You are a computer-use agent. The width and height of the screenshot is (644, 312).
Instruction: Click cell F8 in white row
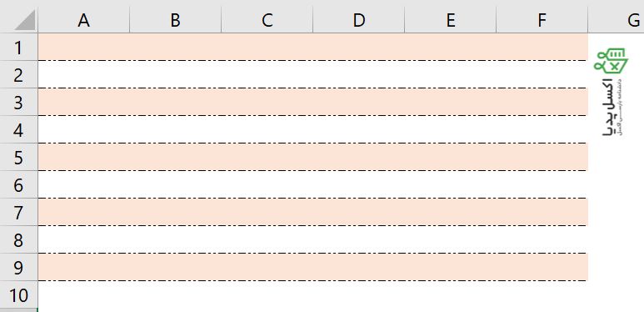[542, 239]
